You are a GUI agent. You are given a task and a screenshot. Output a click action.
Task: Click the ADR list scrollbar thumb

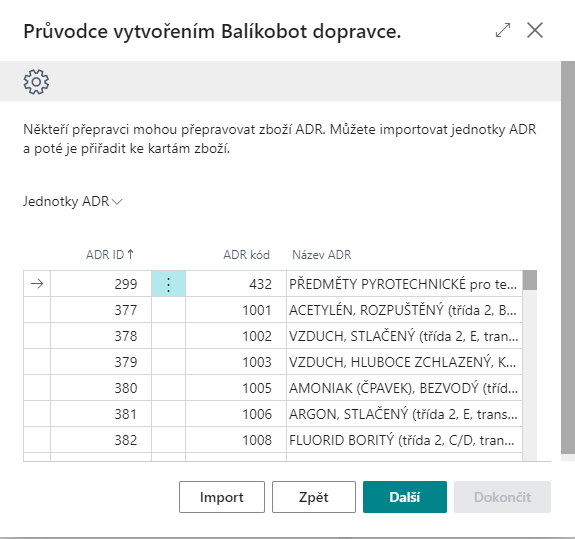coord(530,280)
